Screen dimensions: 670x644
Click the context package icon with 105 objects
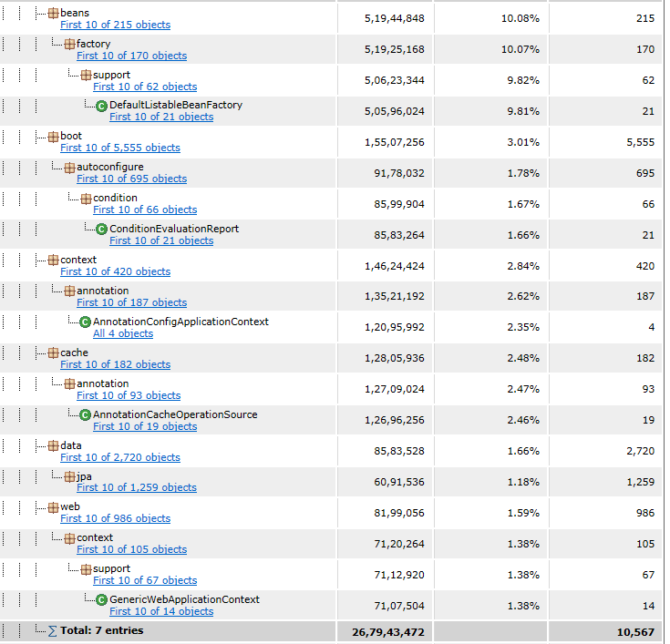click(x=69, y=538)
